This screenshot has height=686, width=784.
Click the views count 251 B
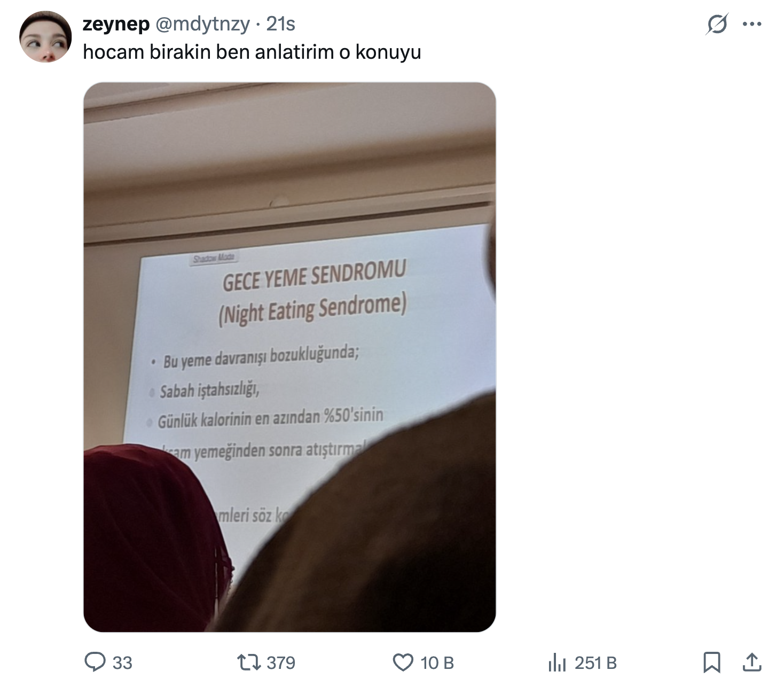tap(596, 663)
